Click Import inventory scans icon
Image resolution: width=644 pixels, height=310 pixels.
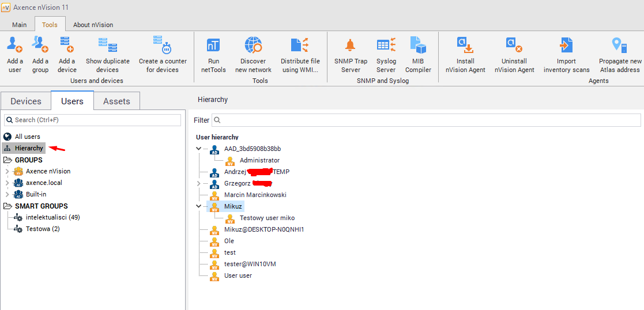pos(566,45)
